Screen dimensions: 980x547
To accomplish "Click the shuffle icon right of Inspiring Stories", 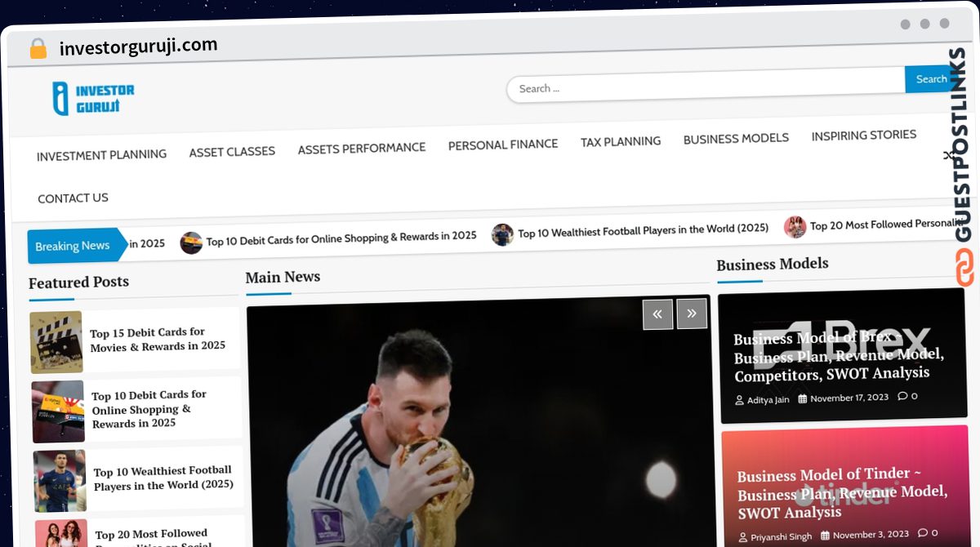I will click(x=948, y=155).
